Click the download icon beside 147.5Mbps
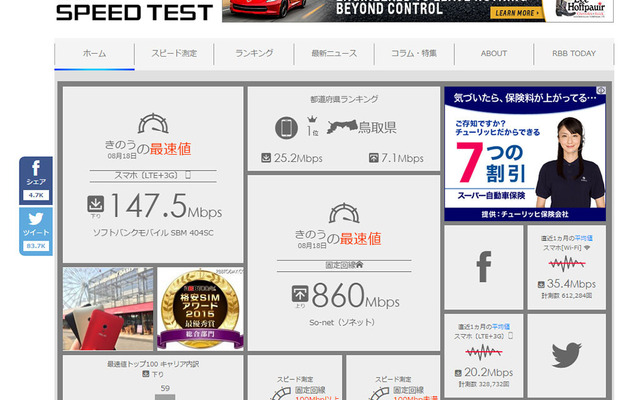Image resolution: width=640 pixels, height=400 pixels. 96,204
